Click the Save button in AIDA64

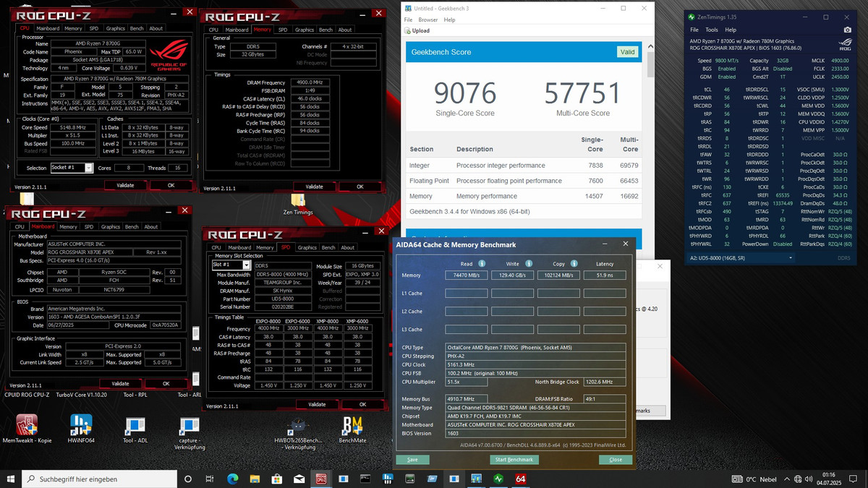pos(412,460)
